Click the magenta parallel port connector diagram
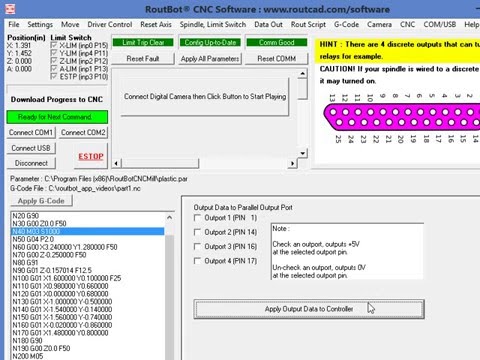Screen dimensions: 480x360 (402, 117)
